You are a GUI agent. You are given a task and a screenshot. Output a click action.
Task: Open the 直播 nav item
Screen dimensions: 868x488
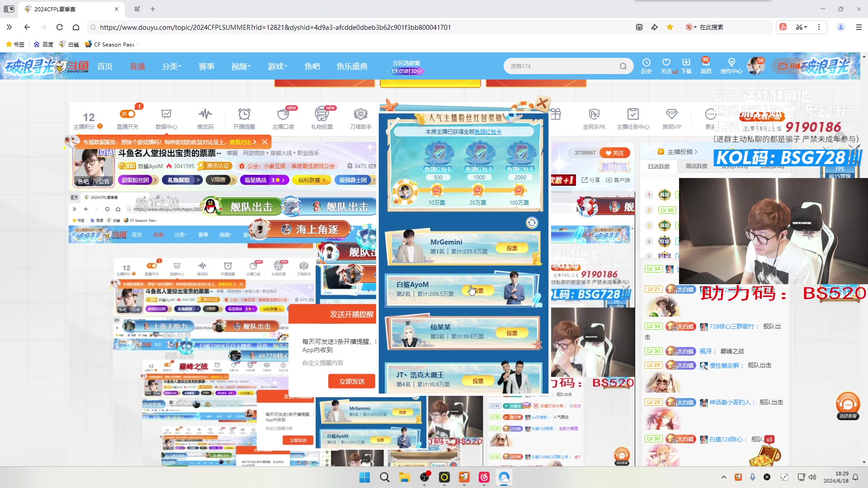click(x=137, y=66)
